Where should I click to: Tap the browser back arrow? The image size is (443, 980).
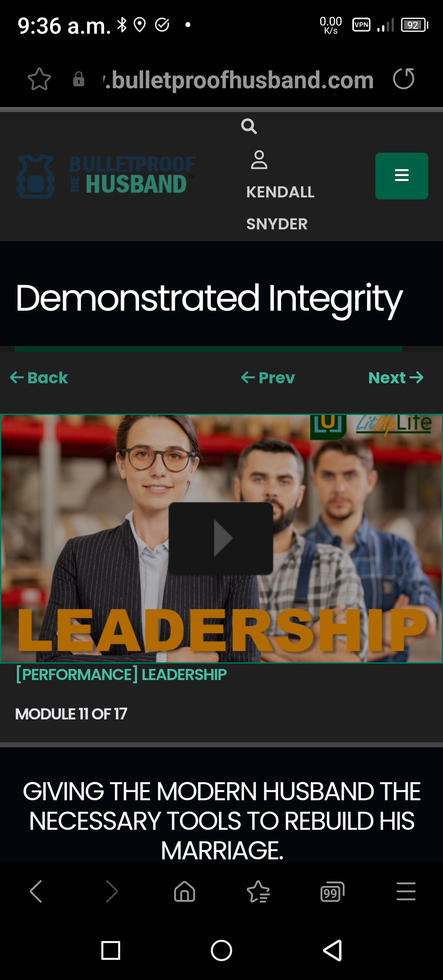pyautogui.click(x=36, y=891)
